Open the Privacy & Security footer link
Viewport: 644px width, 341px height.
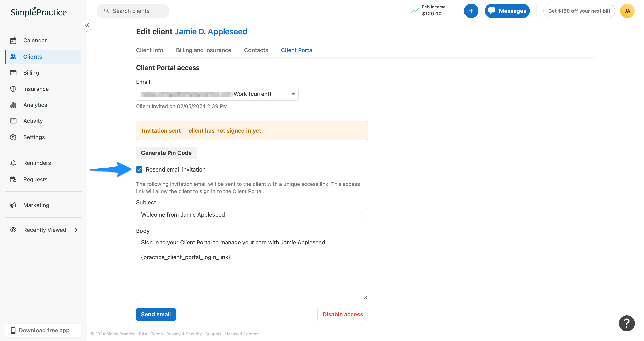(x=184, y=334)
